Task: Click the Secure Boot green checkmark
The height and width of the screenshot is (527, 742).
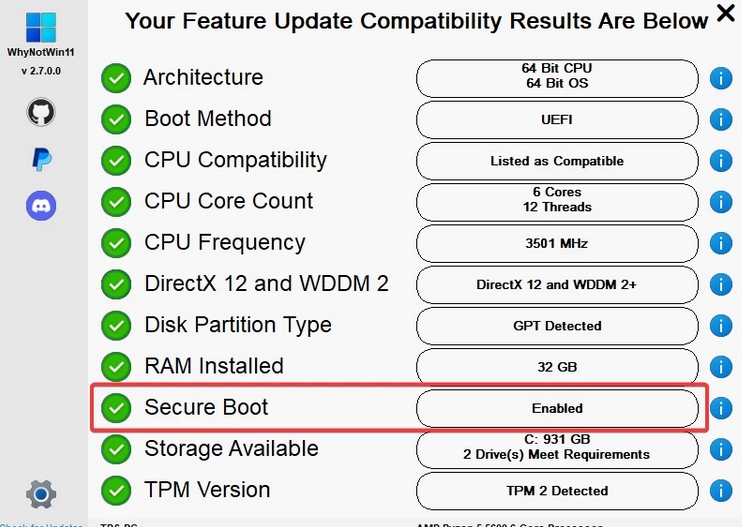Action: (117, 408)
